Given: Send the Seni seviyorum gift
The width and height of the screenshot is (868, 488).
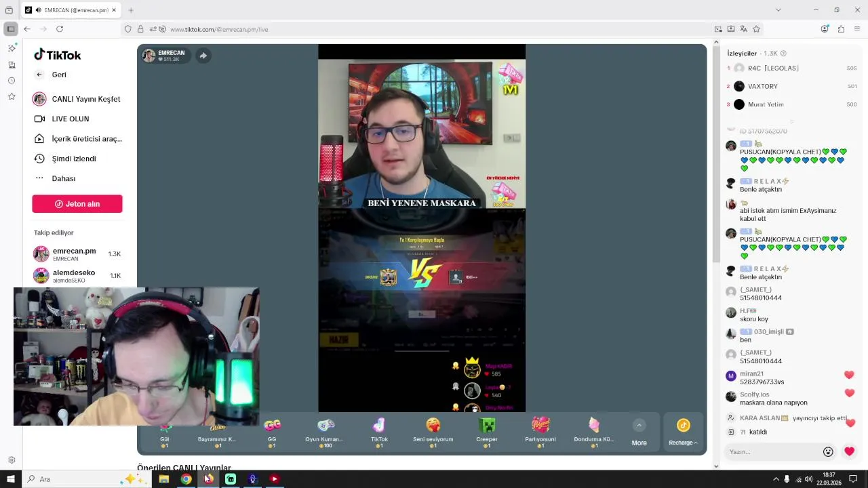Looking at the screenshot, I should [433, 434].
